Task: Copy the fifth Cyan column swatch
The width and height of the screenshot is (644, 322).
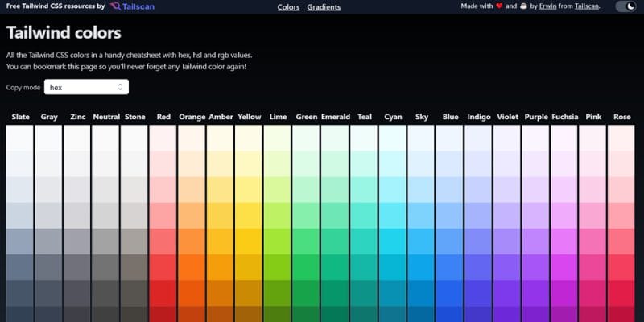Action: point(393,241)
